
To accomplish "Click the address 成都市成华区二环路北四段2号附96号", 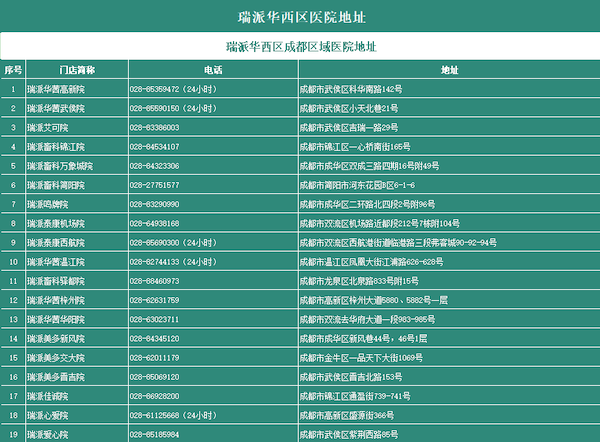I will (367, 204).
